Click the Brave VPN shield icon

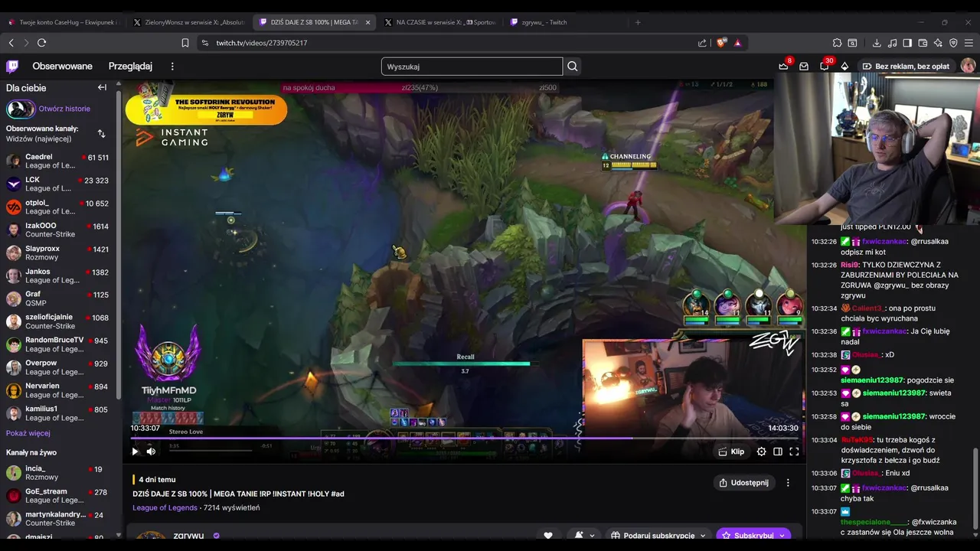point(953,43)
